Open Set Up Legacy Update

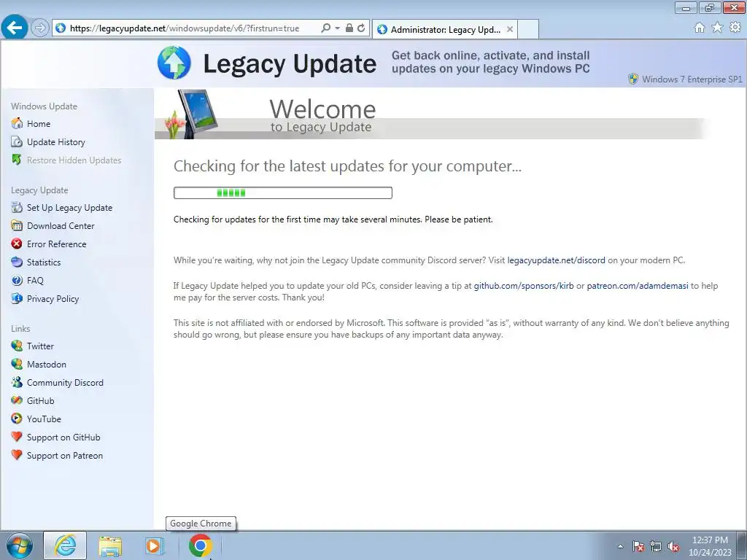click(x=69, y=208)
